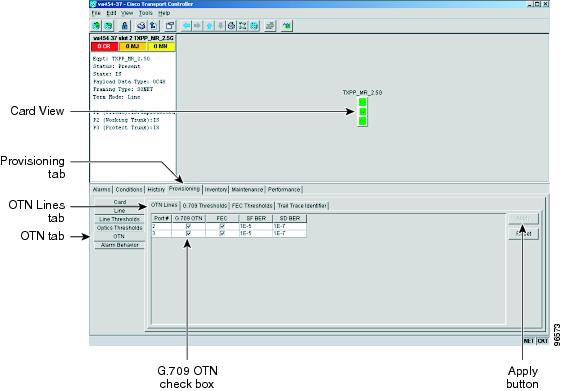This screenshot has width=562, height=391.
Task: Toggle G.709 OTN checkbox for port 2
Action: [189, 226]
